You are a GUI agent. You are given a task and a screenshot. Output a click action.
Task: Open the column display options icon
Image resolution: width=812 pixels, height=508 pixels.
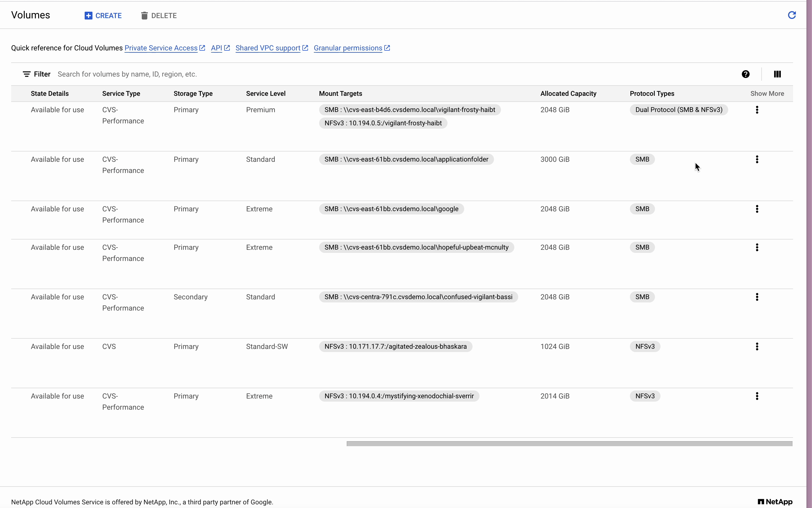(777, 74)
